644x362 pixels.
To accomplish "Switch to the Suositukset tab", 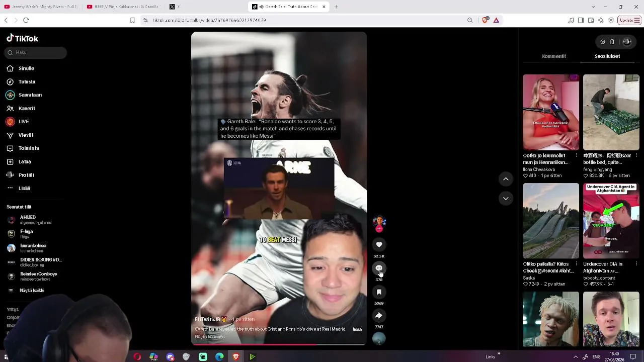I will (x=607, y=56).
